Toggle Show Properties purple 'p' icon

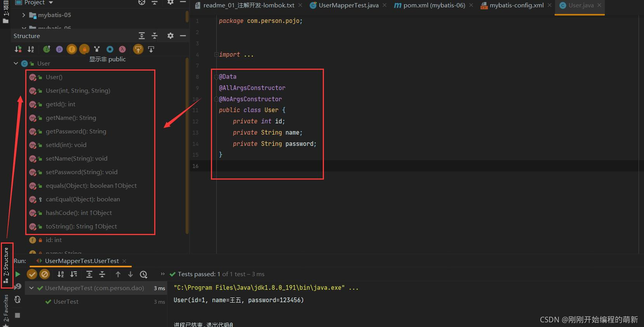(59, 49)
